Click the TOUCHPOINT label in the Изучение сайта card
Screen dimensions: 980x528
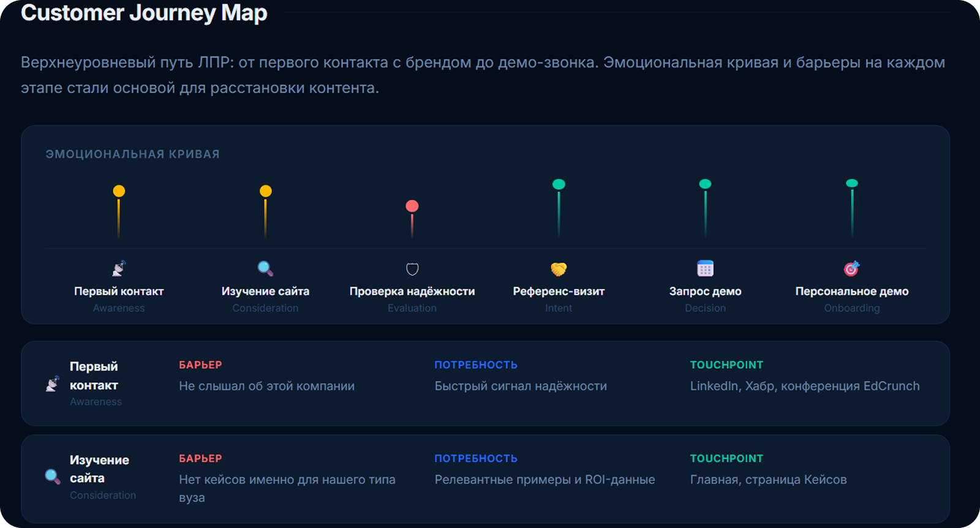[x=726, y=459]
